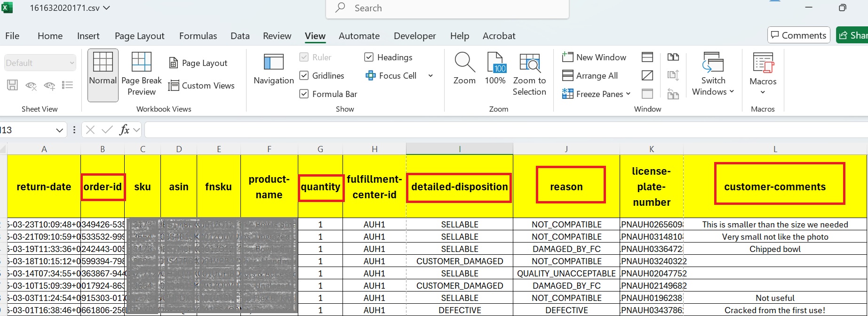This screenshot has width=868, height=316.
Task: Switch to the Data tab
Action: tap(240, 36)
